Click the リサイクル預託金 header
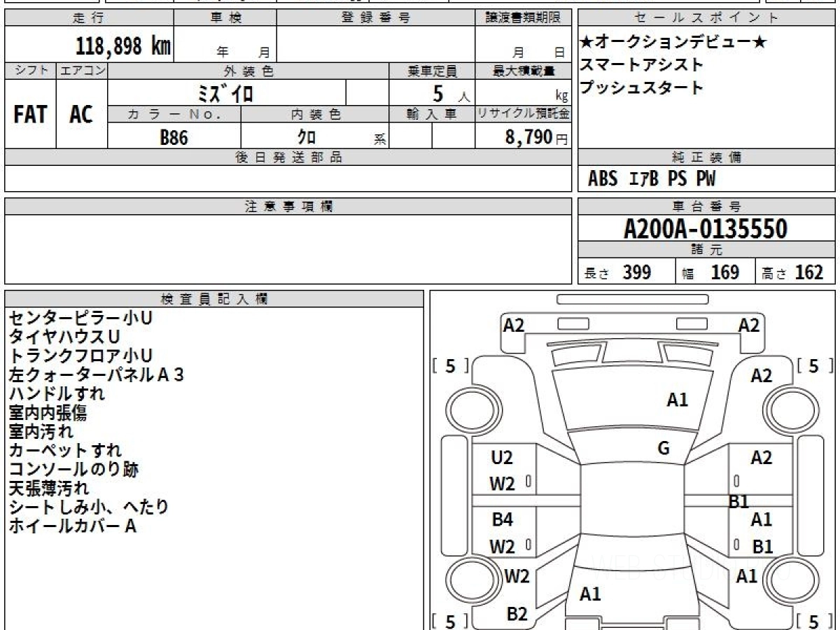 click(x=524, y=114)
